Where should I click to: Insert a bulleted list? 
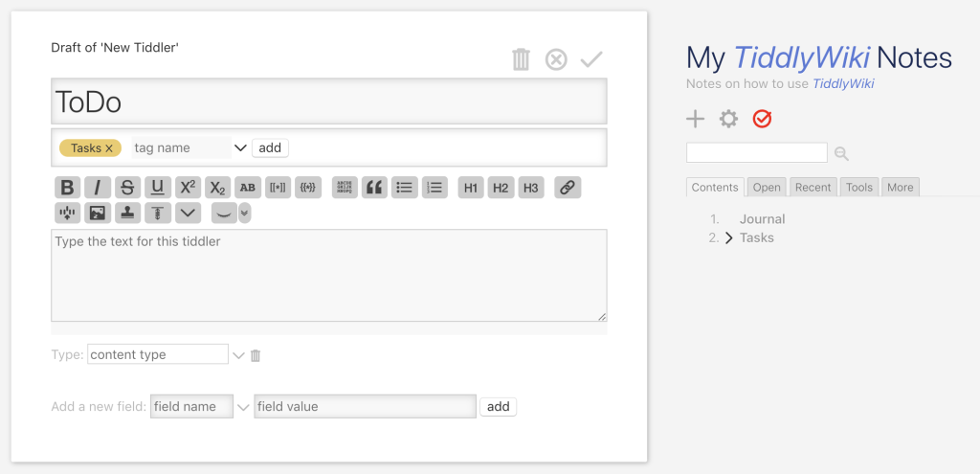point(405,188)
